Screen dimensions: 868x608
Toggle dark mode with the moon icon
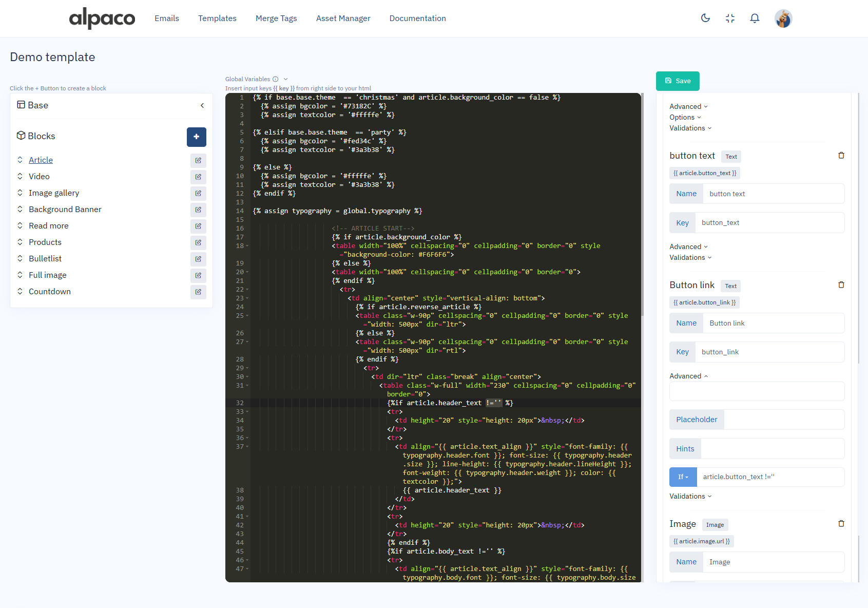tap(705, 18)
